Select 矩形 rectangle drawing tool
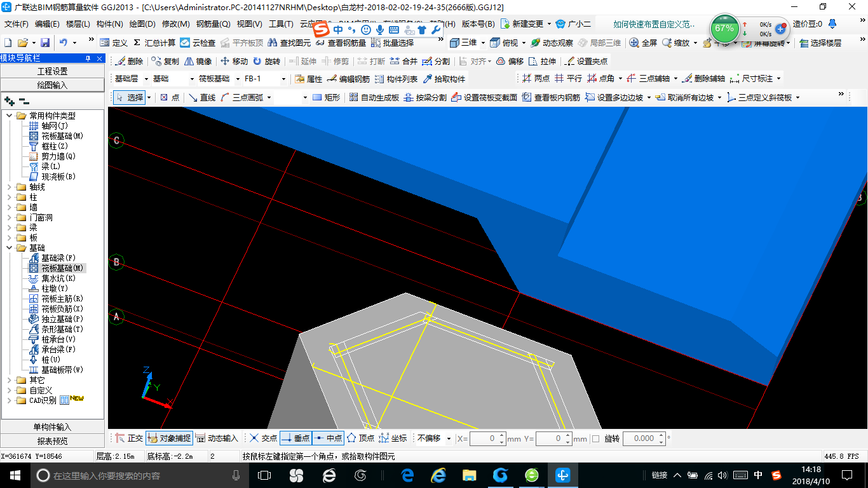 [327, 97]
